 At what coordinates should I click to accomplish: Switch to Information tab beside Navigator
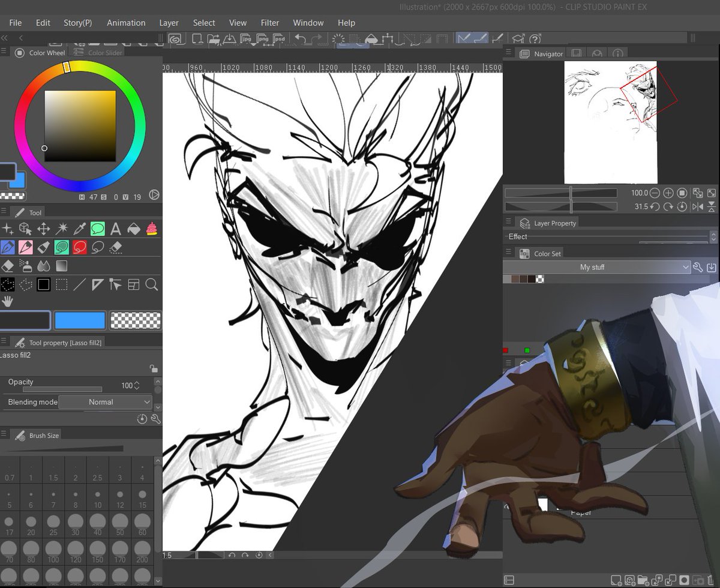click(x=617, y=53)
